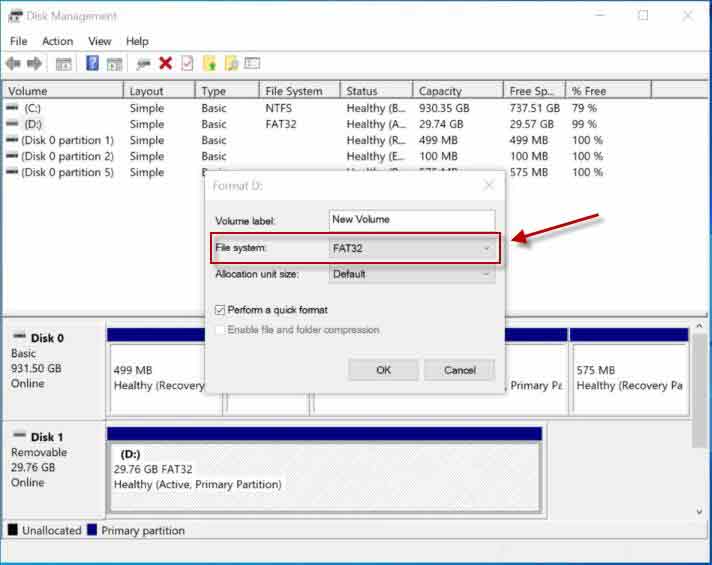This screenshot has width=712, height=565.
Task: Toggle Perform a quick format checkbox
Action: pyautogui.click(x=220, y=310)
